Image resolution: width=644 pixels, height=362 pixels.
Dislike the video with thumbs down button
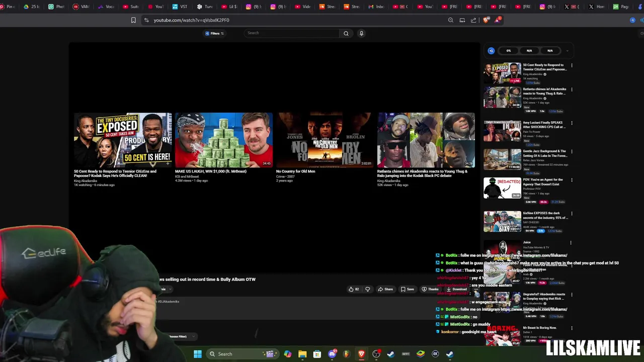pos(367,289)
